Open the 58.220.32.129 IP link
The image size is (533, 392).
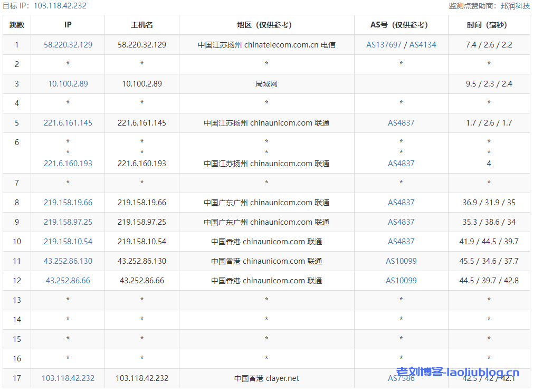tap(68, 45)
